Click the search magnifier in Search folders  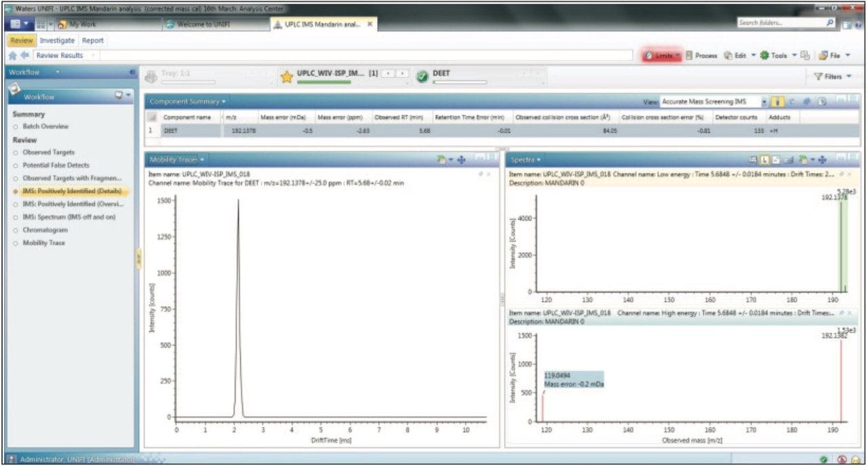click(830, 23)
